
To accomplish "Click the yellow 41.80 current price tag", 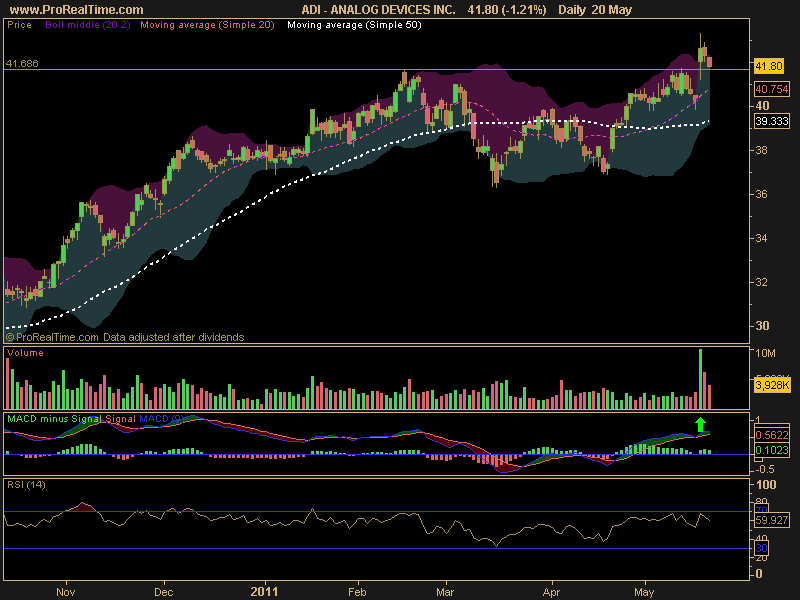I will click(768, 66).
